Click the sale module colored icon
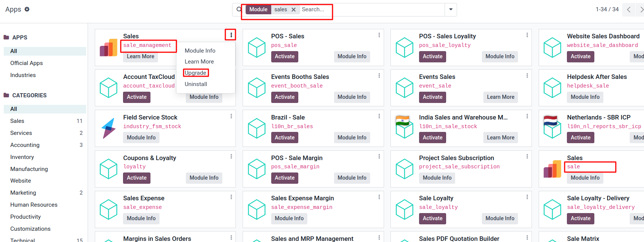Viewport: 644px width, 242px height. (552, 169)
